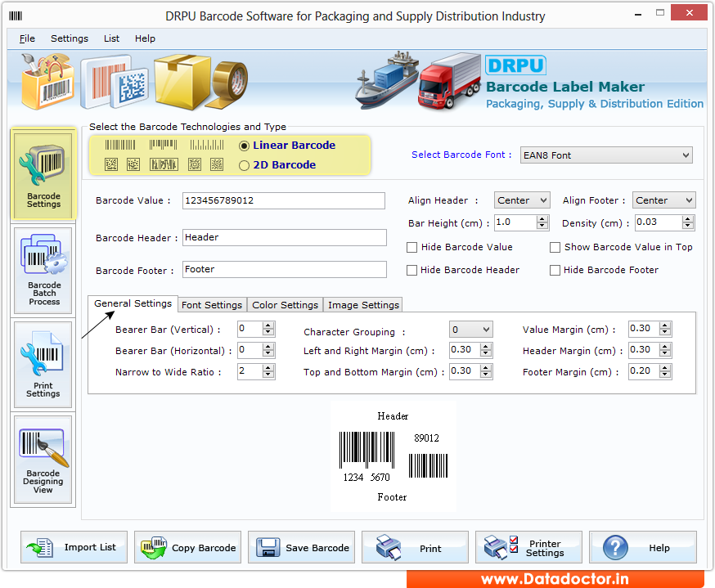This screenshot has height=588, width=715.
Task: Click the Value Margin spinner arrows
Action: 665,329
